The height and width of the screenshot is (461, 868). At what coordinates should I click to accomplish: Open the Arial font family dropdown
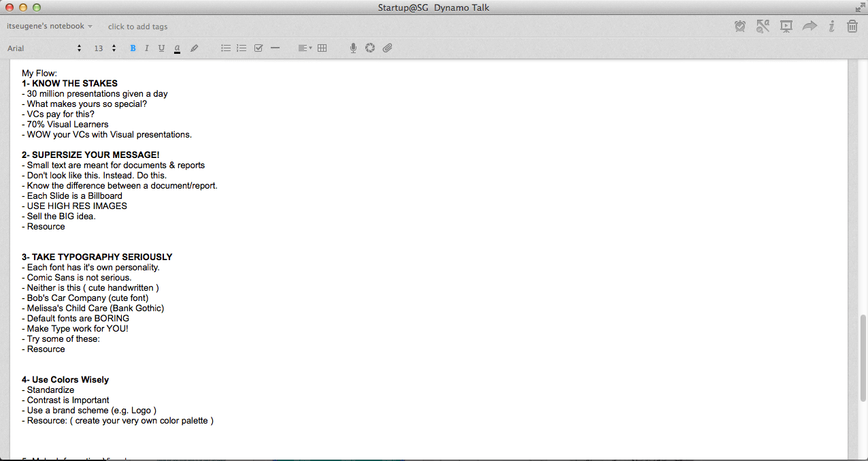click(44, 48)
